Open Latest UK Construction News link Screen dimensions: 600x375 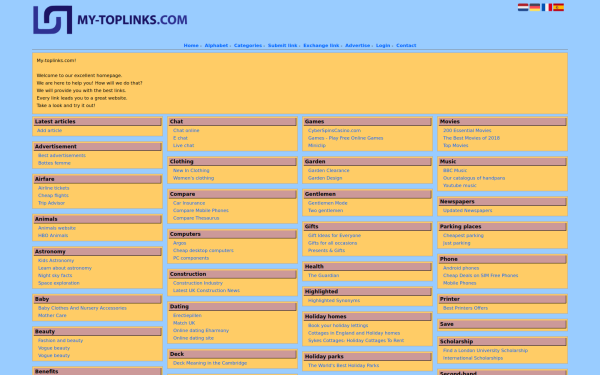(x=206, y=290)
